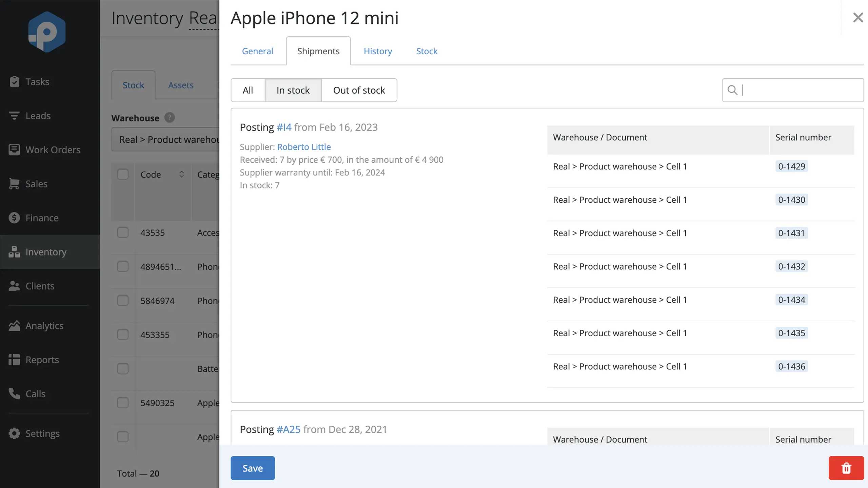Save the product changes
Viewport: 868px width, 488px height.
(253, 468)
